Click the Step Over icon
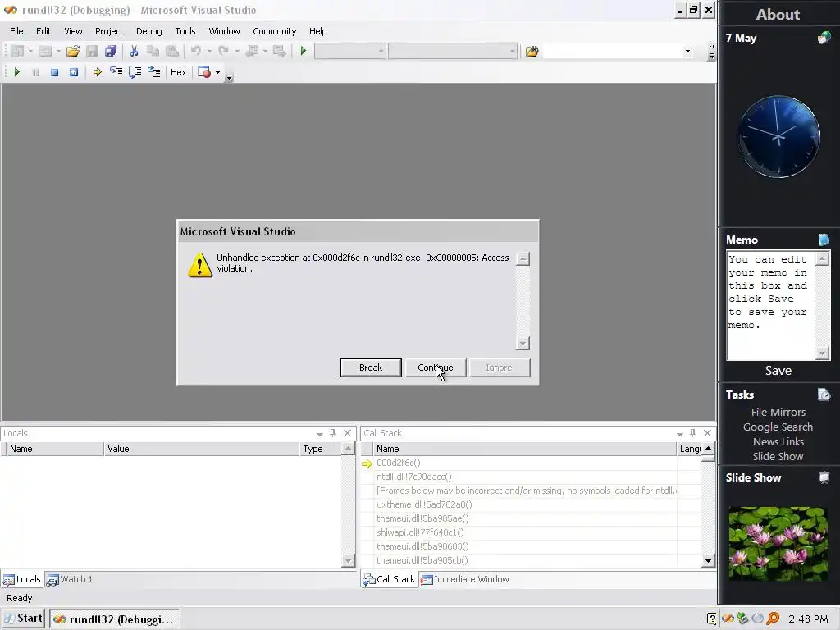 135,72
